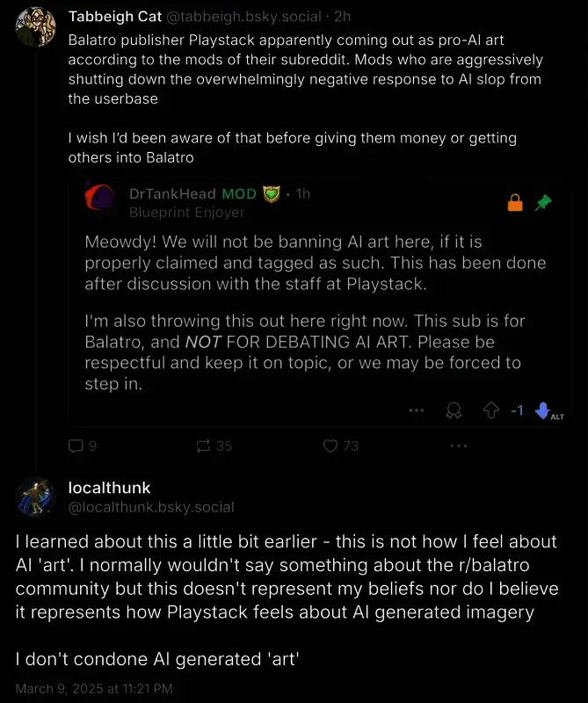Click the reply icon with 9 replies
588x703 pixels.
76,446
